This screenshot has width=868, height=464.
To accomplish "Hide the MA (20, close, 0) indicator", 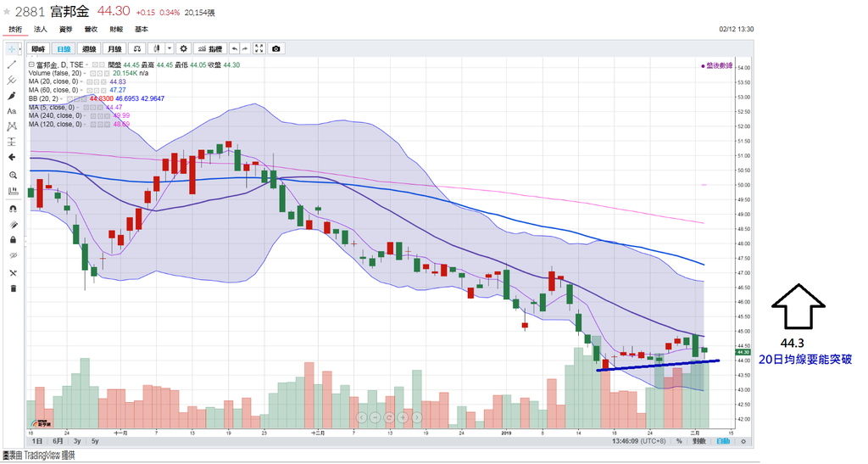I will tap(90, 81).
